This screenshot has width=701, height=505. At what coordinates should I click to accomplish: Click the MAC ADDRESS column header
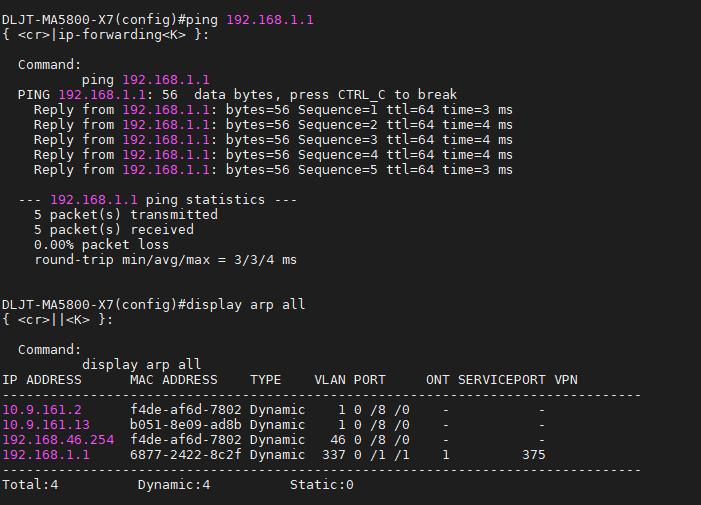tap(173, 380)
